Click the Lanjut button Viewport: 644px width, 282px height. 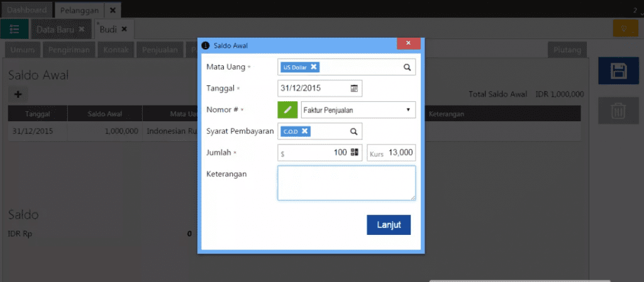(389, 225)
